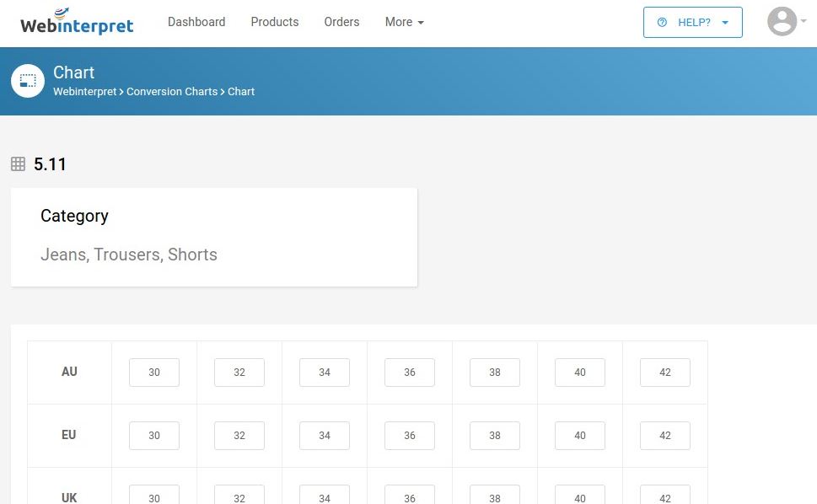Click the Chart breadcrumb item
The height and width of the screenshot is (504, 817).
[x=241, y=92]
